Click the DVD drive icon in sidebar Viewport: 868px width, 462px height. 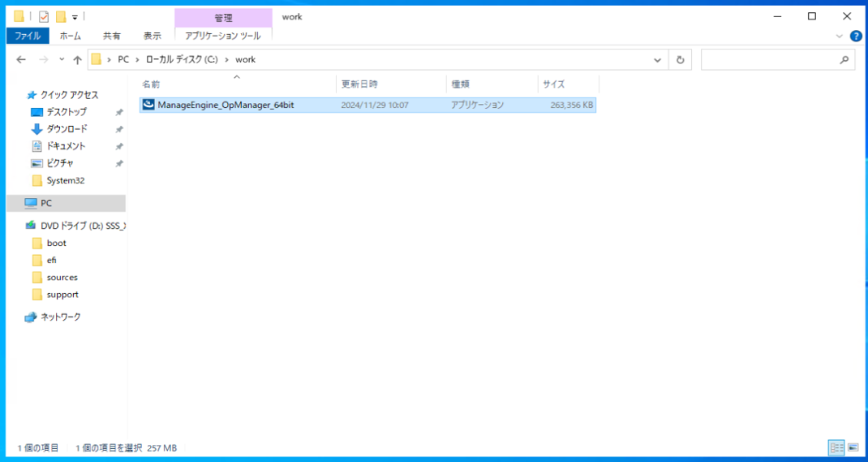tap(31, 226)
